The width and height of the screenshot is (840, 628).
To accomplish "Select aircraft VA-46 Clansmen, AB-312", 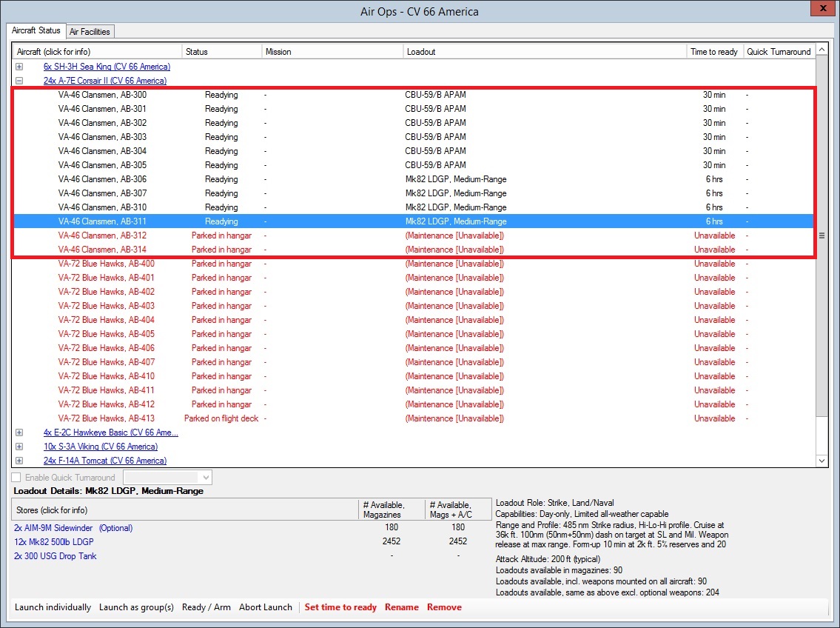I will (413, 235).
